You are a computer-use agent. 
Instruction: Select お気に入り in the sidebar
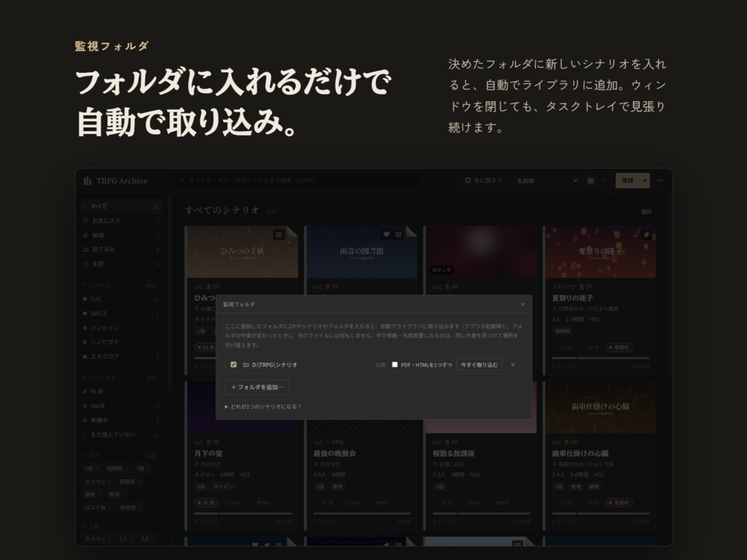point(121,220)
